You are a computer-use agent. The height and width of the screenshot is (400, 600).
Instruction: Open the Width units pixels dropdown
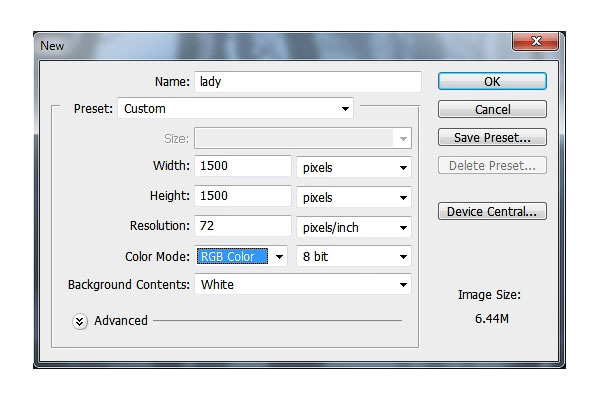point(354,167)
